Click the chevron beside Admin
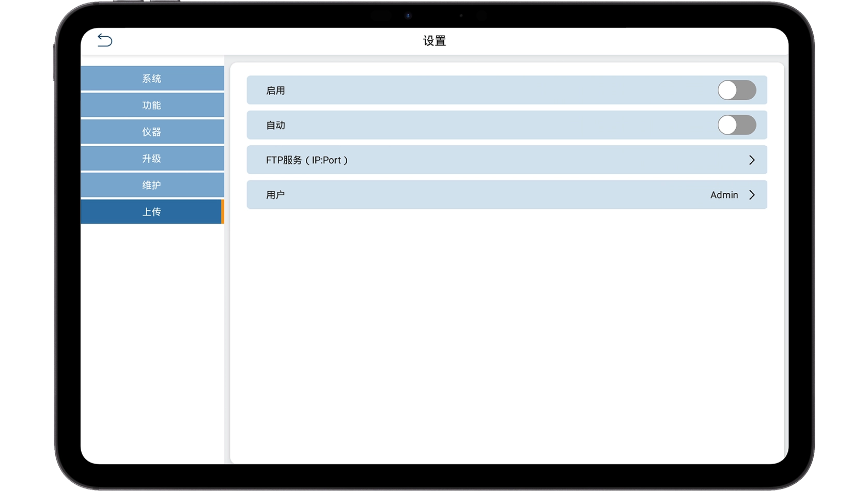Screen dimensions: 868x491 pyautogui.click(x=752, y=195)
